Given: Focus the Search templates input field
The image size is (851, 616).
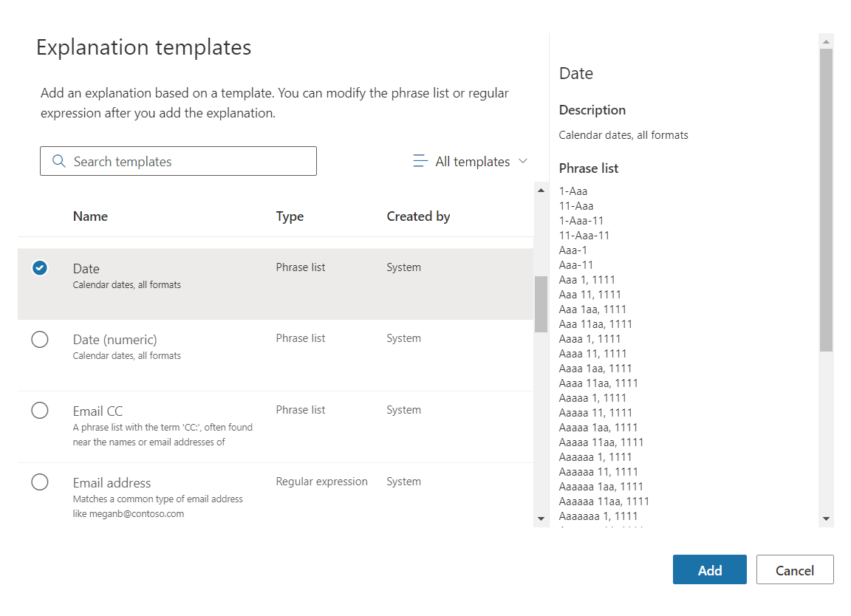Looking at the screenshot, I should coord(188,161).
